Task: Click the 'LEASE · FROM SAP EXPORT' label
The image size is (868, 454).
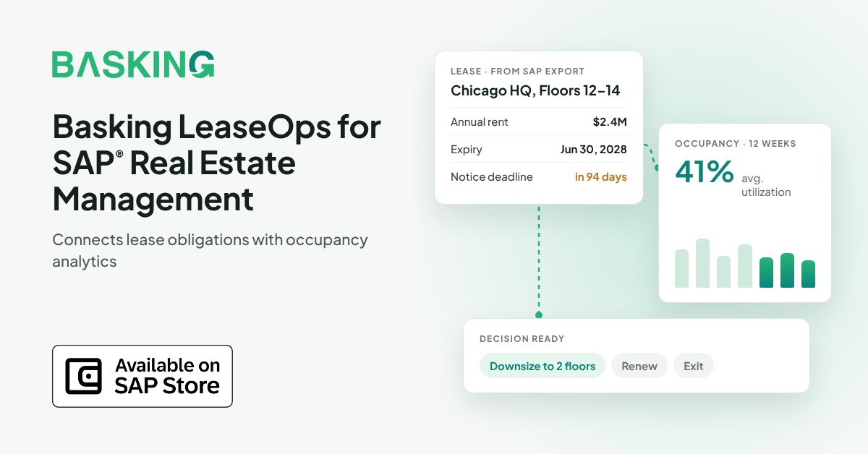Action: (517, 71)
